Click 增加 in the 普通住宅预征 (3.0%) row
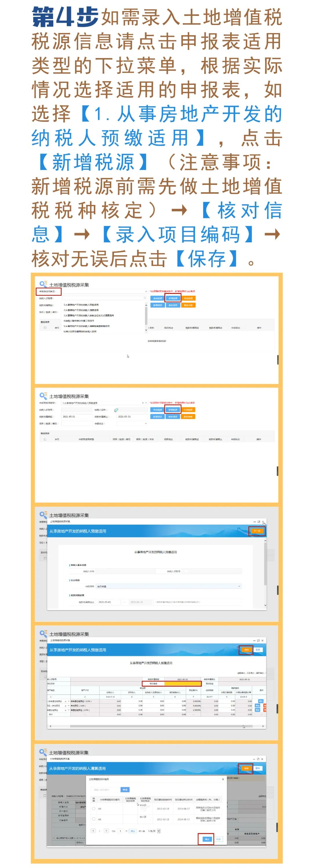The image size is (313, 868). (x=261, y=701)
